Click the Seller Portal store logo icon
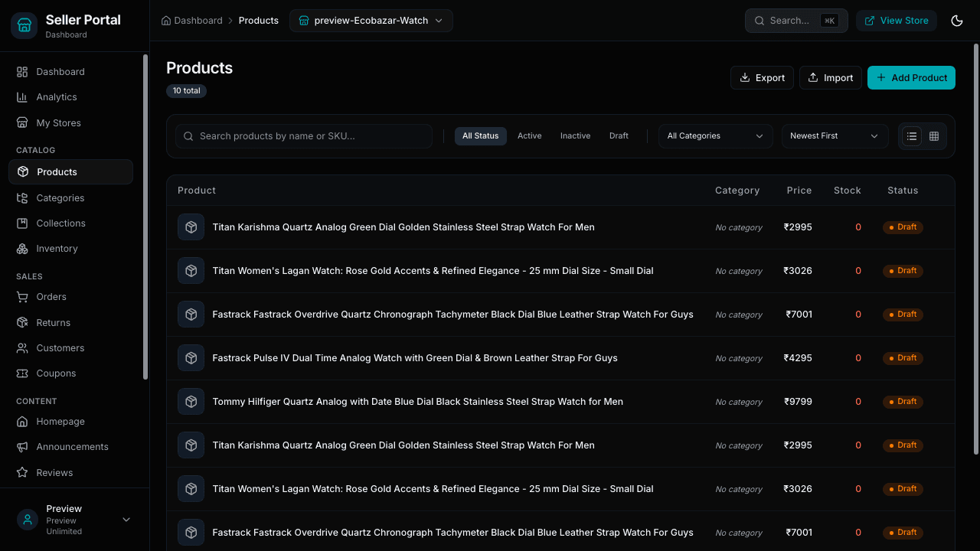 24,25
